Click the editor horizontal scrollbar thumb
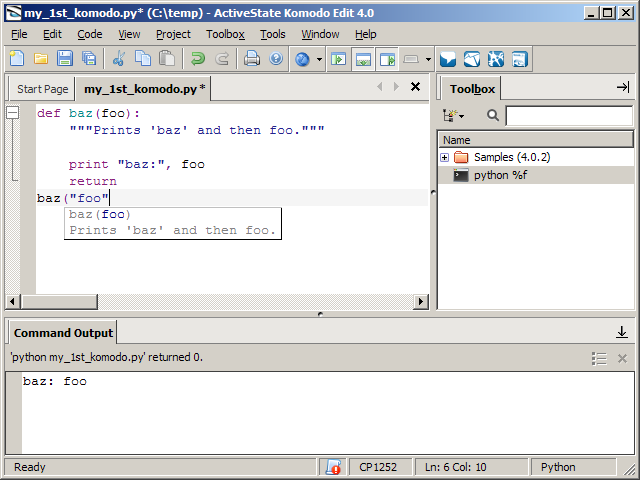Viewport: 640px width, 480px height. coord(60,302)
